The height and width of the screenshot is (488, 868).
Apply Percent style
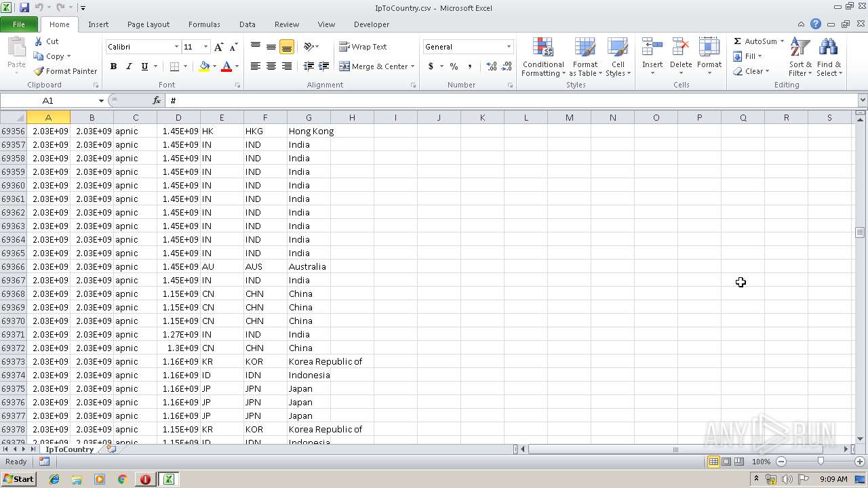[x=454, y=66]
